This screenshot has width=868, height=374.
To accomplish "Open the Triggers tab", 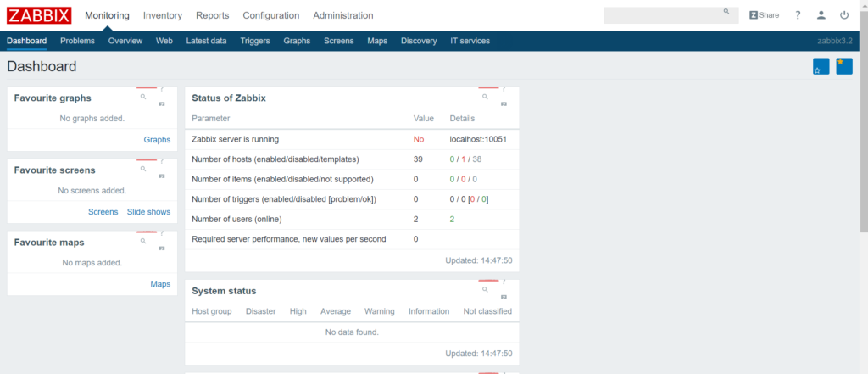I will pos(255,41).
